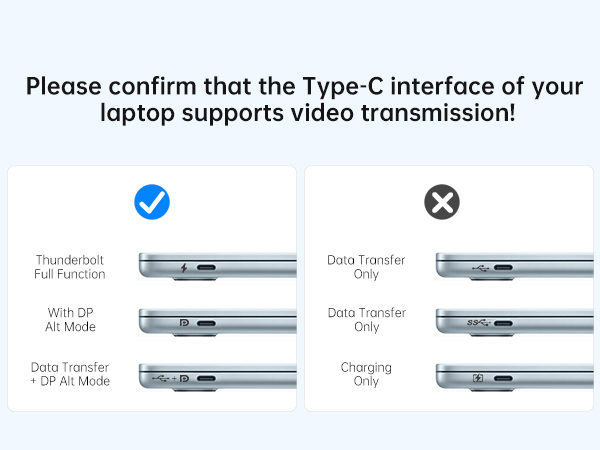
Task: Click the "Data Transfer + DP Alt Mode" label
Action: 70,374
